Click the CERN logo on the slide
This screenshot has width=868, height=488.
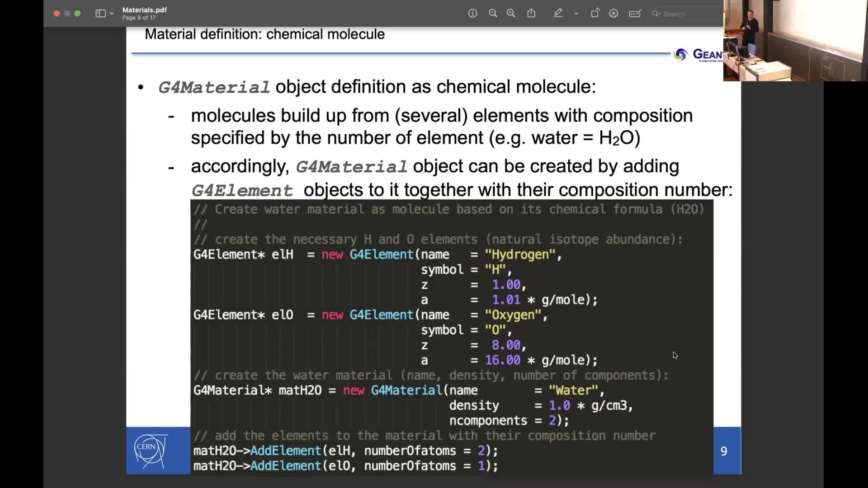[x=149, y=450]
